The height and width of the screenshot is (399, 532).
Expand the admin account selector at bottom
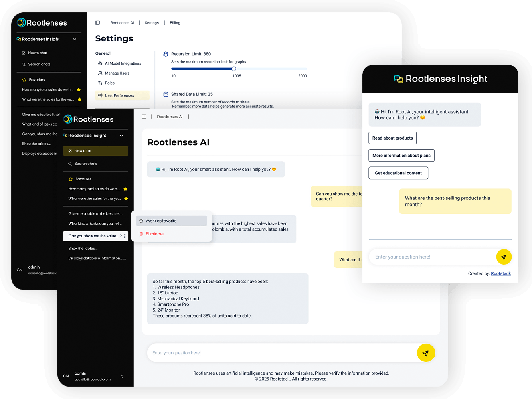tap(122, 376)
